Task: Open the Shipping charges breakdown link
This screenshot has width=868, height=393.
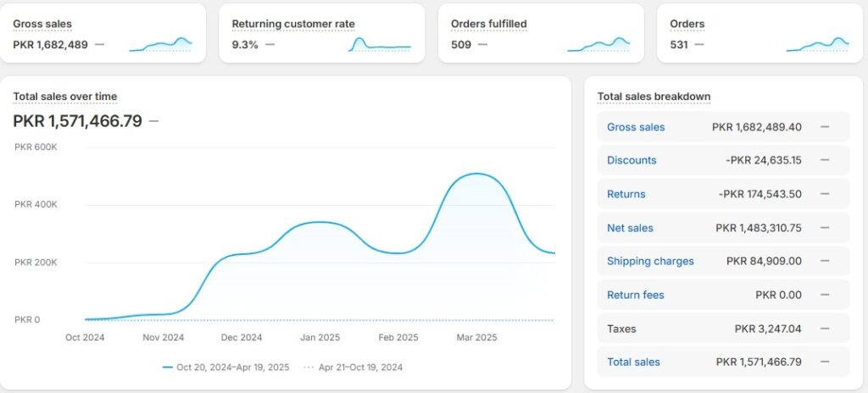Action: (650, 261)
